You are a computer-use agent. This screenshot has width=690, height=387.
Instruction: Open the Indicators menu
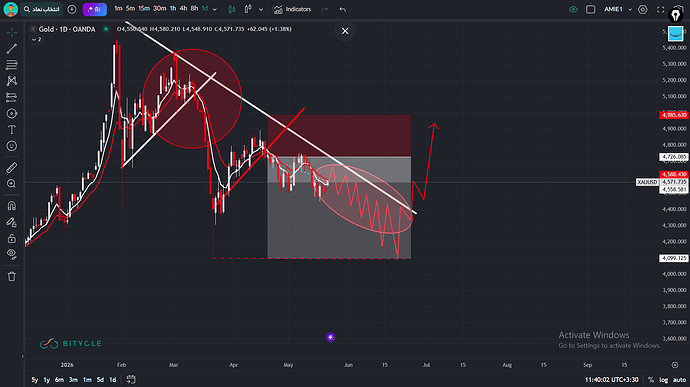[293, 9]
